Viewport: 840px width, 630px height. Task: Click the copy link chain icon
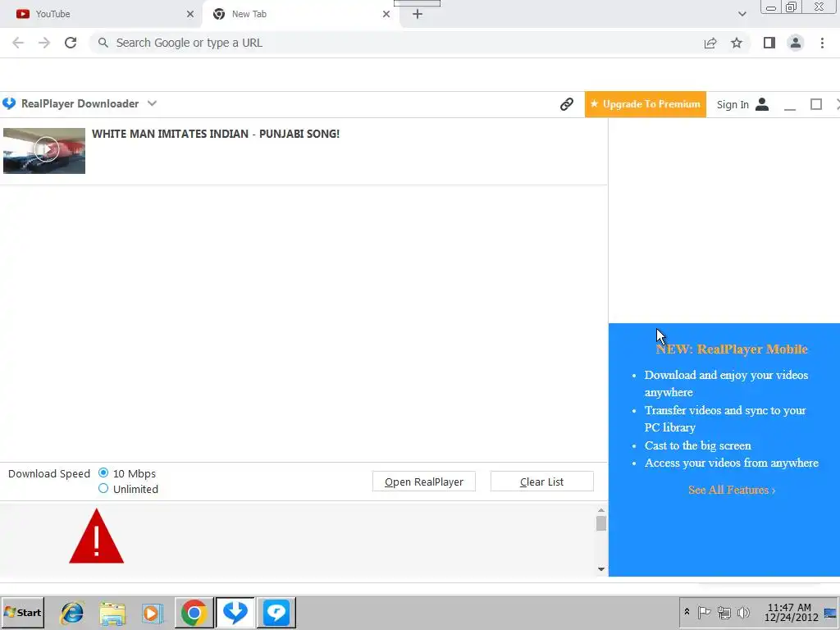[x=567, y=104]
